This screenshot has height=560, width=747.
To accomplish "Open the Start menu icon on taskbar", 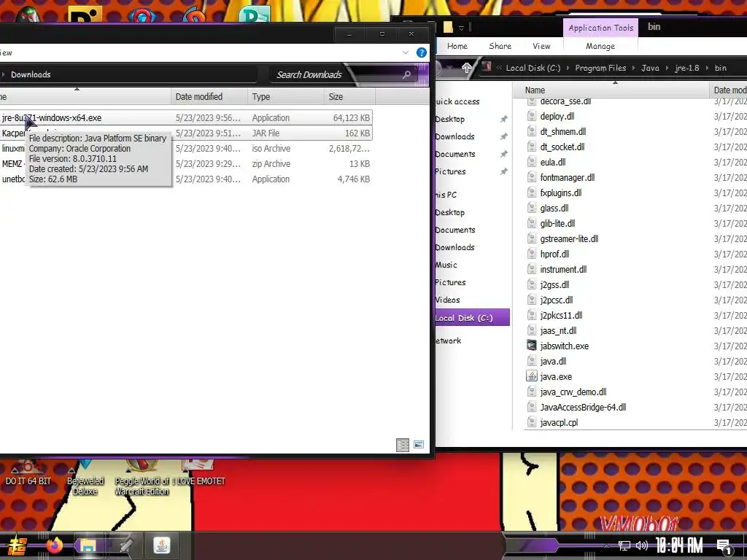I will click(x=17, y=545).
